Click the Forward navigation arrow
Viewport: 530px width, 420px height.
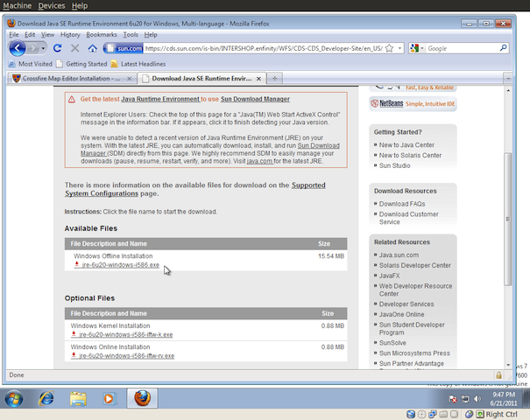pyautogui.click(x=32, y=48)
